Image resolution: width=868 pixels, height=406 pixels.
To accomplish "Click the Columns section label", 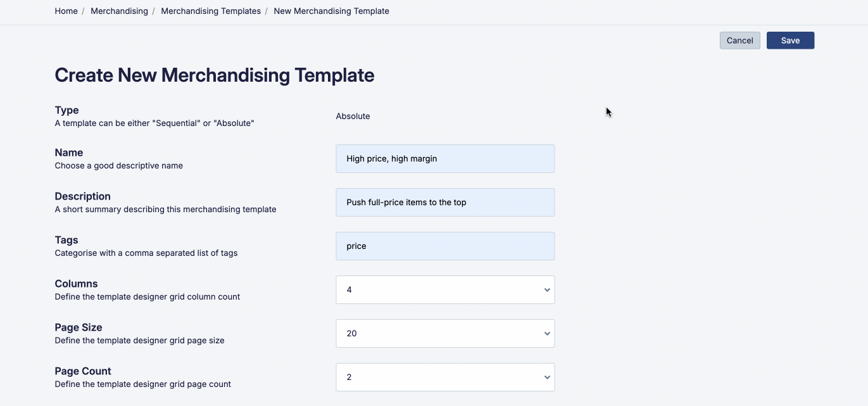I will [76, 283].
